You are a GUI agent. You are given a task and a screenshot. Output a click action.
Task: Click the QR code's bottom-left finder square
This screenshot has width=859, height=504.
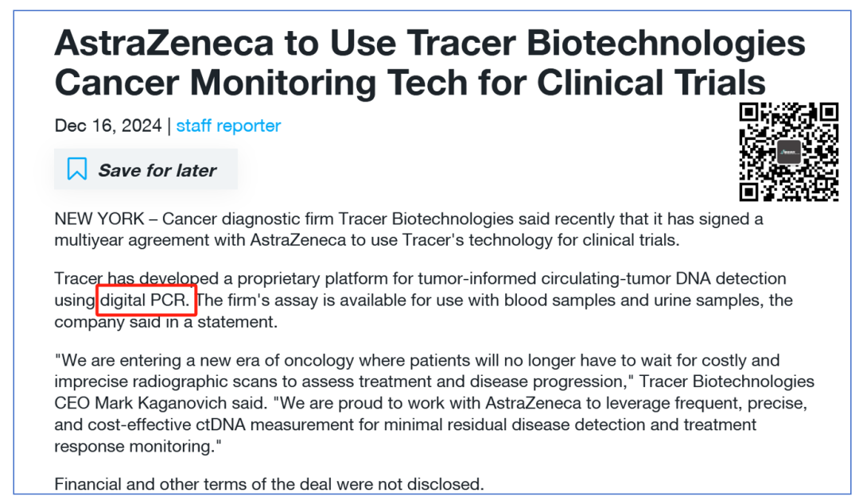pyautogui.click(x=748, y=192)
